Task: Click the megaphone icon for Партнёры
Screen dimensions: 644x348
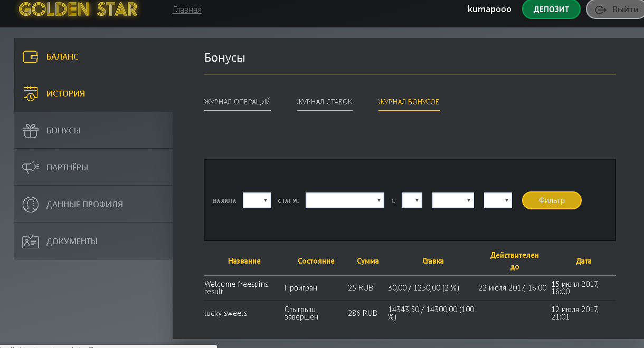Action: (30, 167)
